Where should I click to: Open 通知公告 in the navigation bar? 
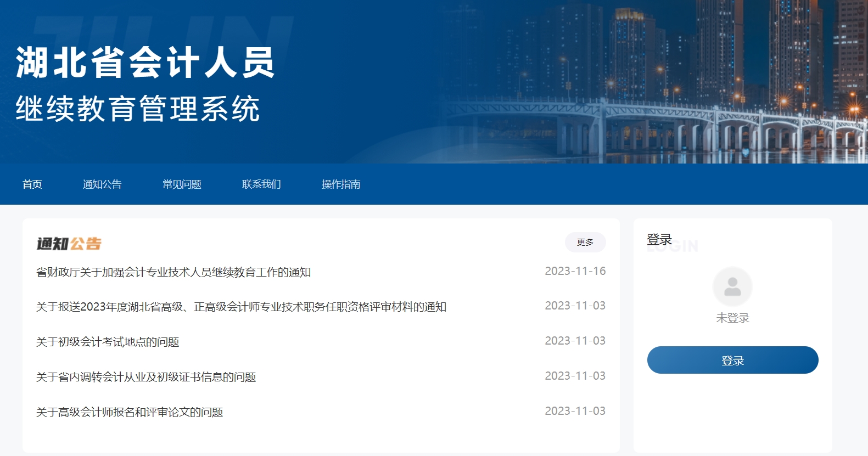[x=102, y=184]
